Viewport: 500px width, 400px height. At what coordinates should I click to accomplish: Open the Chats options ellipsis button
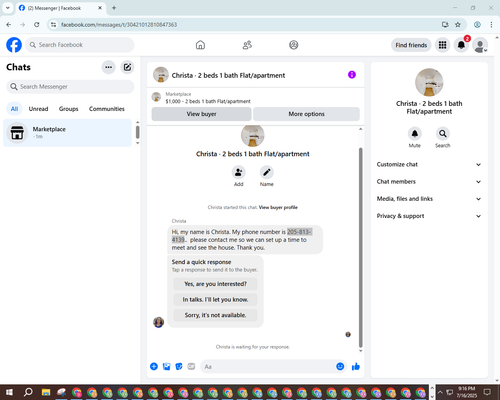(109, 67)
